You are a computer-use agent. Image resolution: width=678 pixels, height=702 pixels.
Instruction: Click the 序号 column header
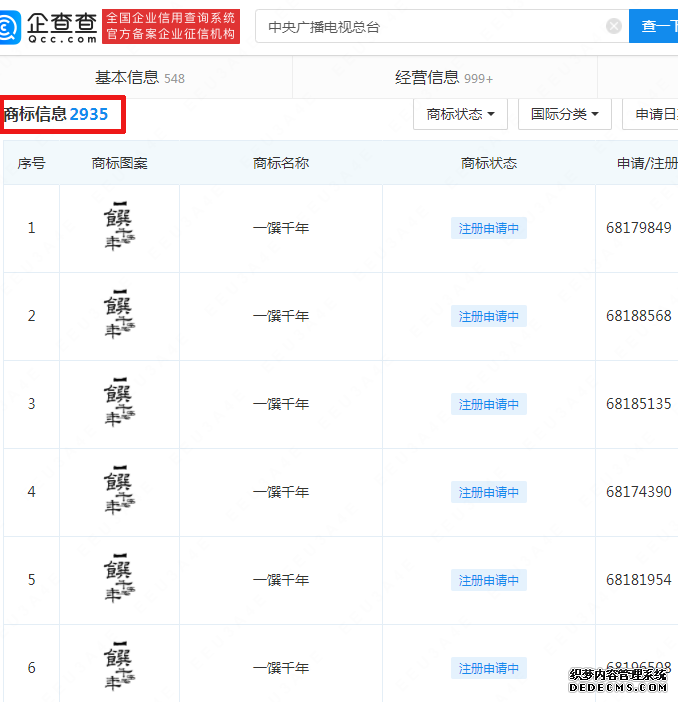[31, 163]
